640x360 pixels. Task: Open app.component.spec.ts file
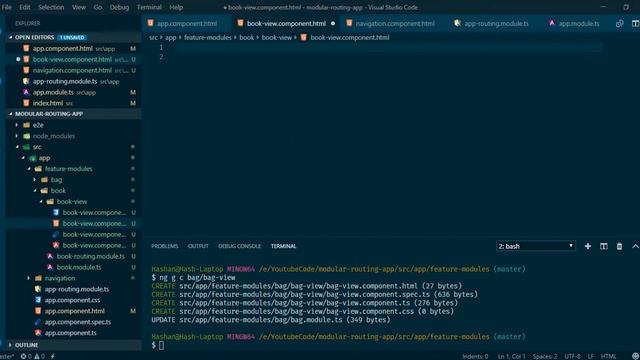tap(78, 322)
